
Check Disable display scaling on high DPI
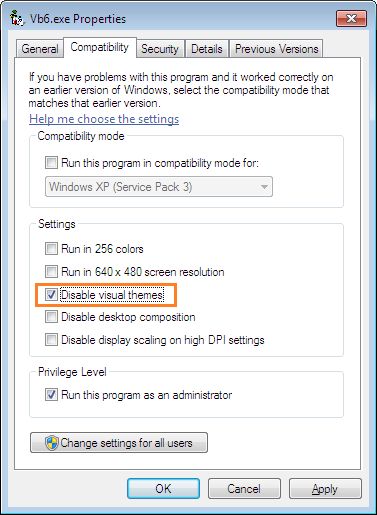coord(51,340)
